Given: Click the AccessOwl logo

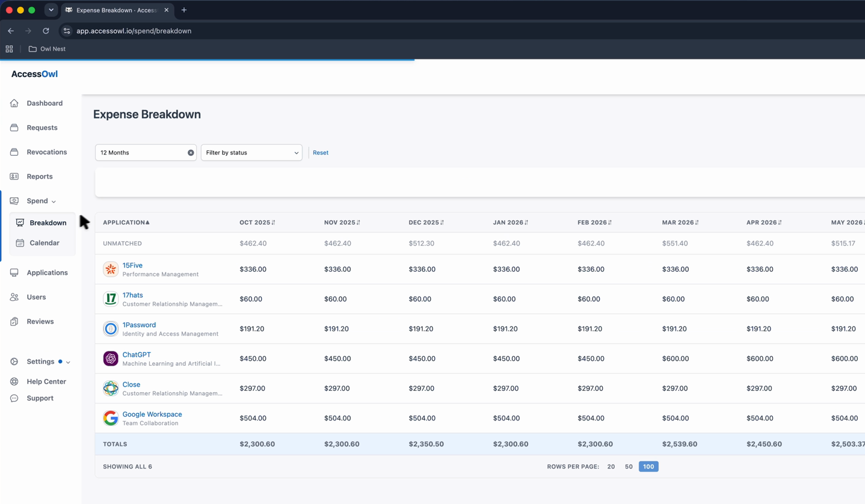Looking at the screenshot, I should (34, 74).
